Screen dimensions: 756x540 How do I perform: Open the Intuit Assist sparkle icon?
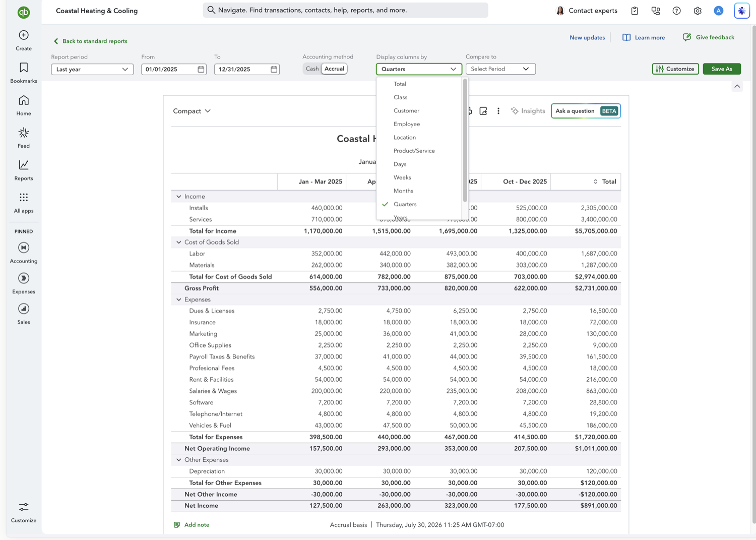coord(742,11)
